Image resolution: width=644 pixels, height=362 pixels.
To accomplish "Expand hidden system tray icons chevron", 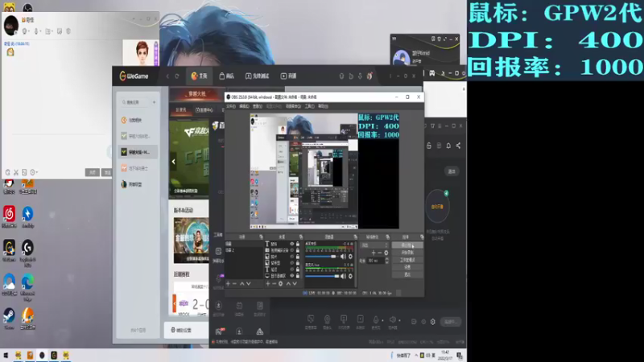I will point(416,356).
